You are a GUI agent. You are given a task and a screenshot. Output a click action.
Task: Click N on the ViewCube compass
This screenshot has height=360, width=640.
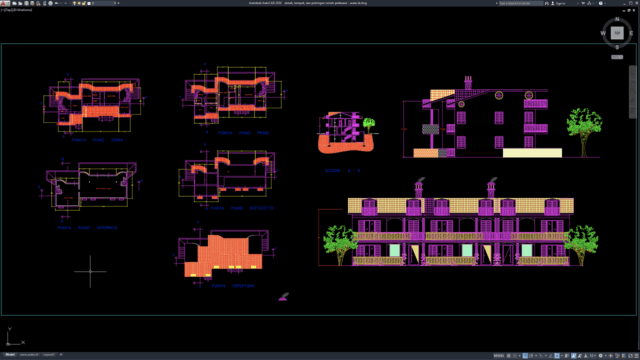(x=617, y=19)
